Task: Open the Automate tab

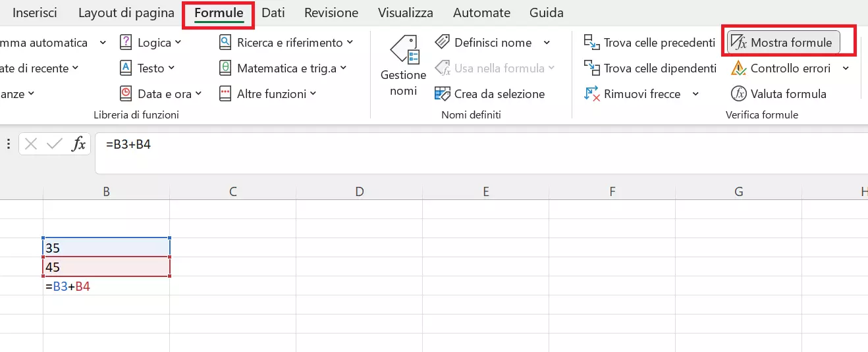Action: [x=481, y=13]
